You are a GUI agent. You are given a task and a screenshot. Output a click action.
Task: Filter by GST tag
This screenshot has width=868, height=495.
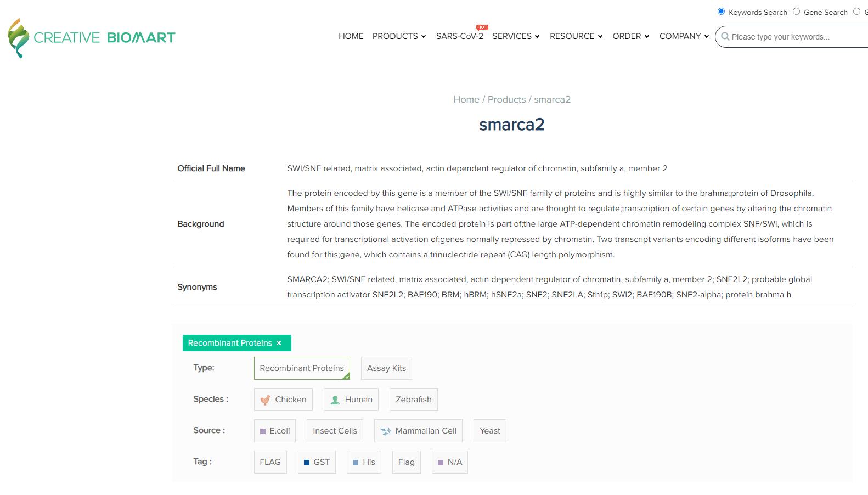coord(317,462)
